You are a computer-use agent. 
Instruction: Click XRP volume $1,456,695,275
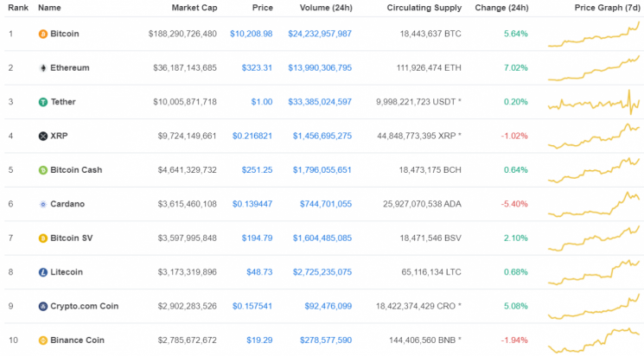pyautogui.click(x=322, y=136)
